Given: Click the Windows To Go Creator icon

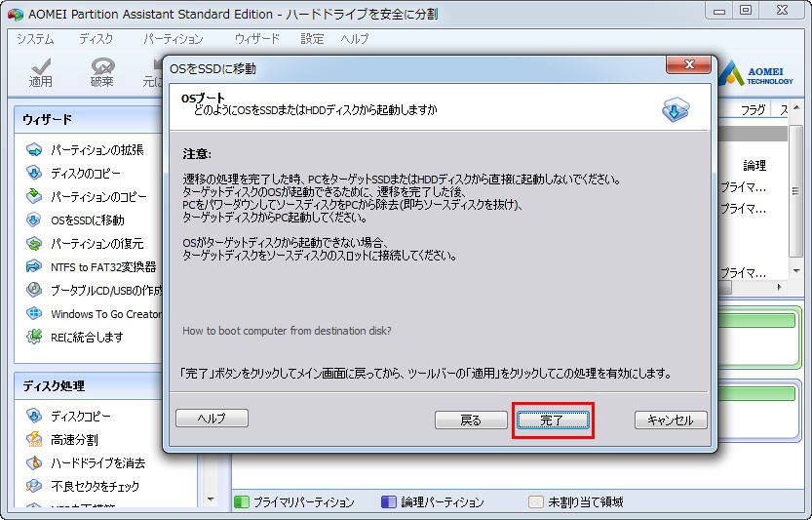Looking at the screenshot, I should pyautogui.click(x=34, y=313).
